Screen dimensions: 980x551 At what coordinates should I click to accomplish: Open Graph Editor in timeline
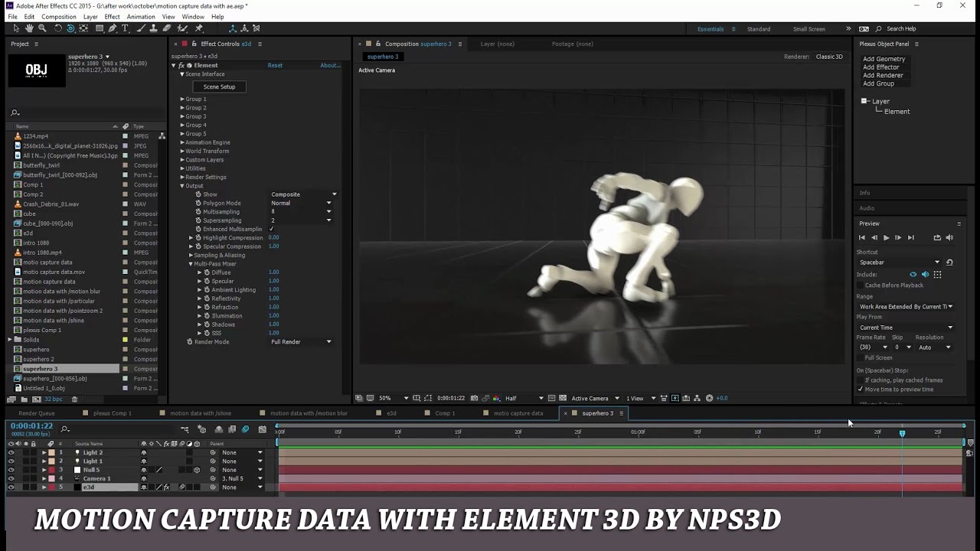[x=262, y=429]
